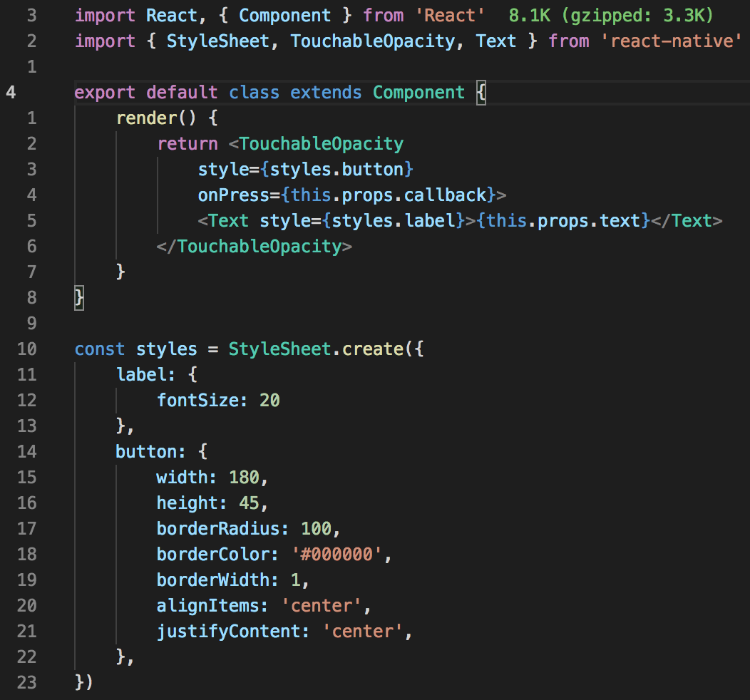Click the export keyword on current line
Screen dimensions: 750x700
(x=106, y=93)
